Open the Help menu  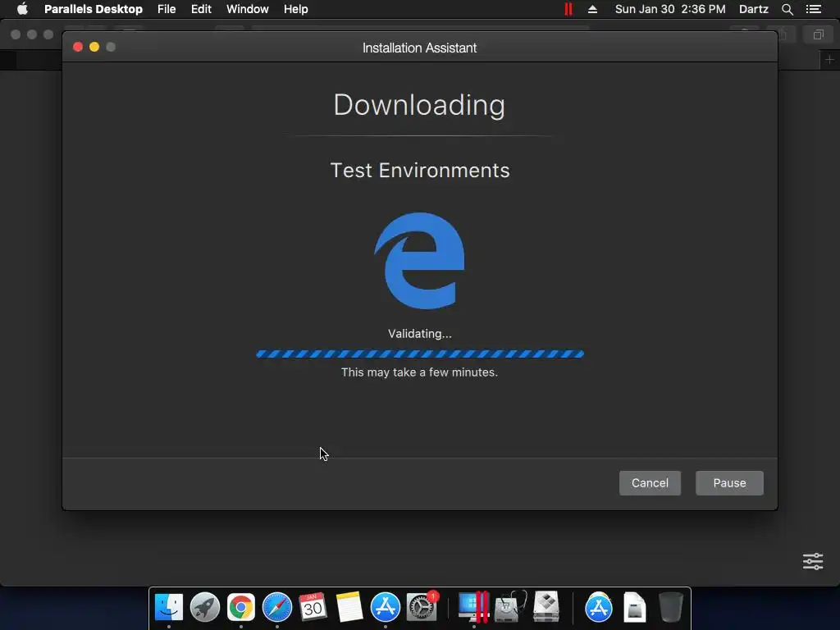point(295,9)
